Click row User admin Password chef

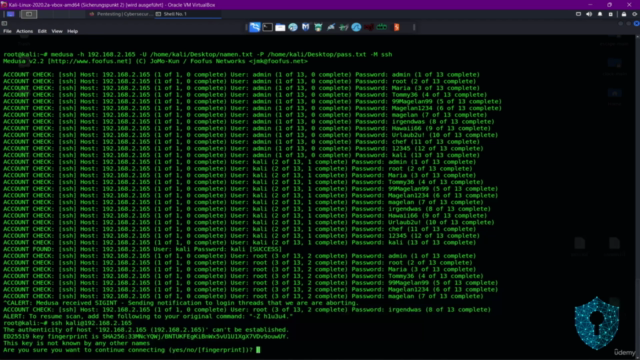(x=241, y=142)
